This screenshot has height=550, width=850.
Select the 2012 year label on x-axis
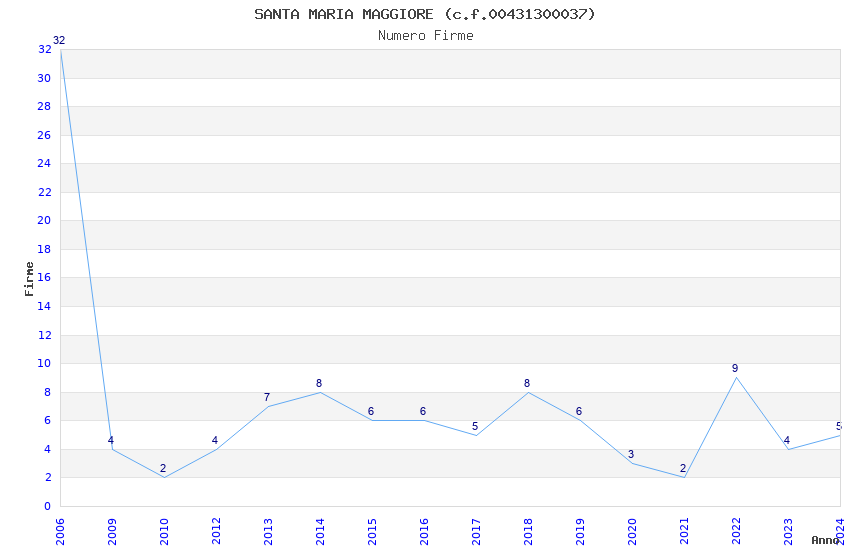[216, 532]
